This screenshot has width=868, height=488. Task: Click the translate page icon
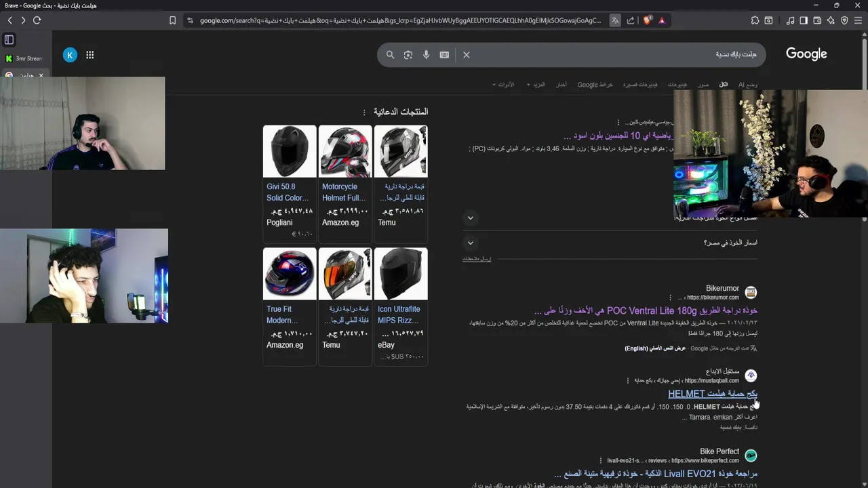615,20
